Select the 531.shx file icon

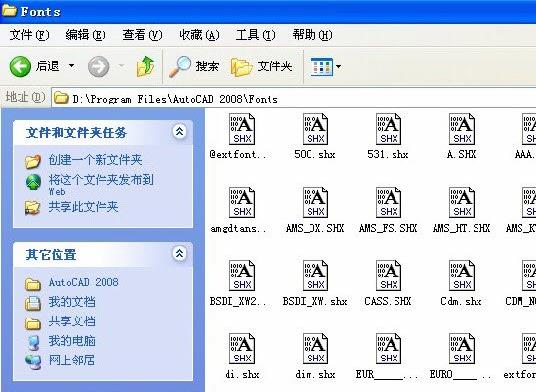point(388,129)
